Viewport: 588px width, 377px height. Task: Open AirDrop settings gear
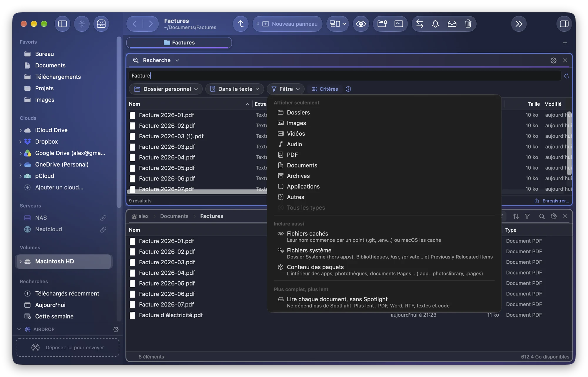pyautogui.click(x=116, y=329)
